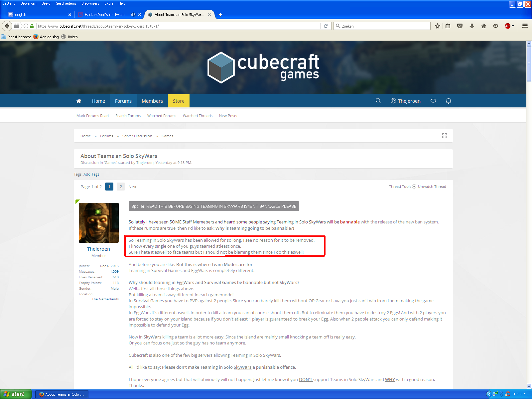This screenshot has height=399, width=532.
Task: Click the Server Discussion breadcrumb
Action: click(x=137, y=136)
